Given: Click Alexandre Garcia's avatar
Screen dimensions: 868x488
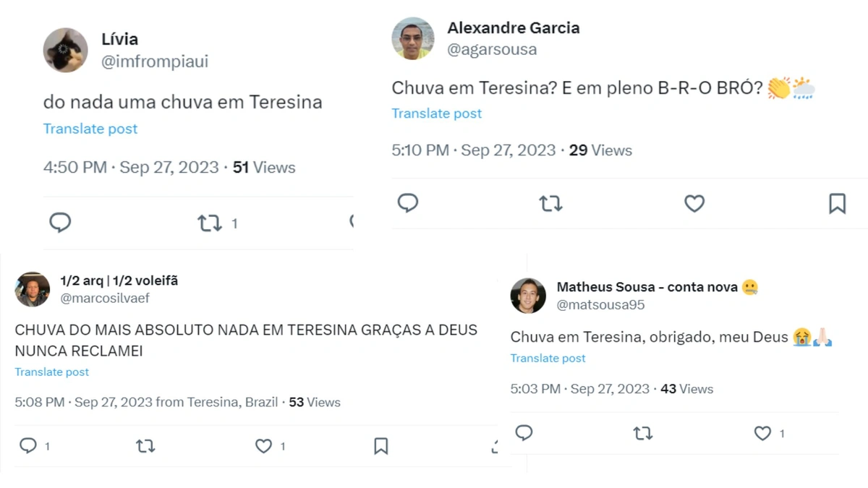Looking at the screenshot, I should [x=413, y=38].
